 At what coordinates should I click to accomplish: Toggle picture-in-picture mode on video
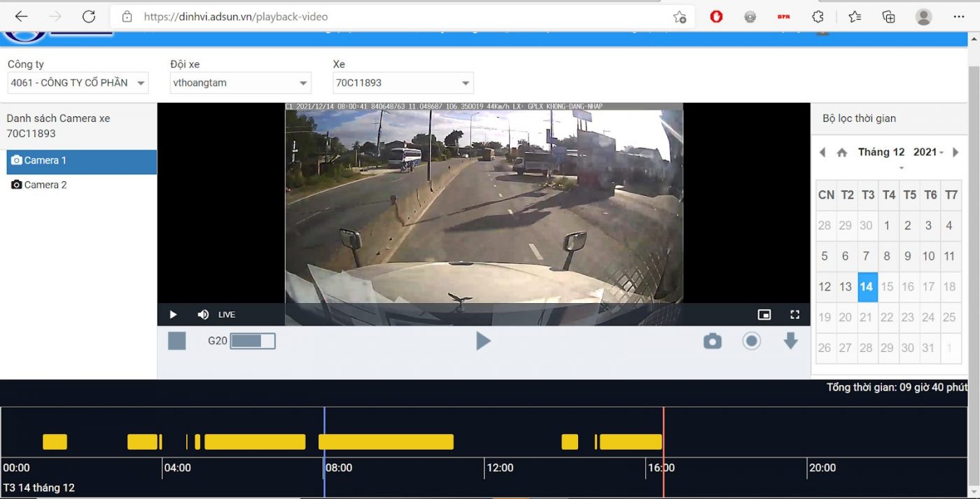(x=764, y=315)
